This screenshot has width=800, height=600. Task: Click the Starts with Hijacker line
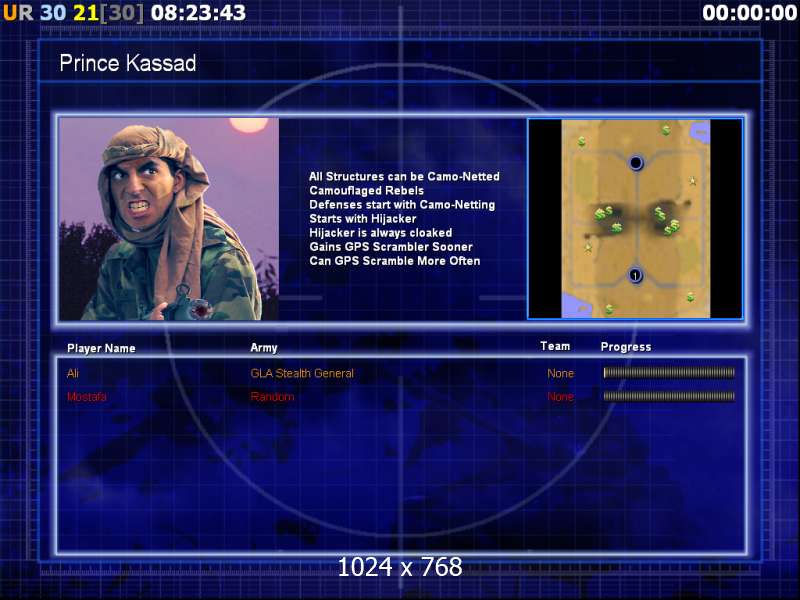[363, 219]
